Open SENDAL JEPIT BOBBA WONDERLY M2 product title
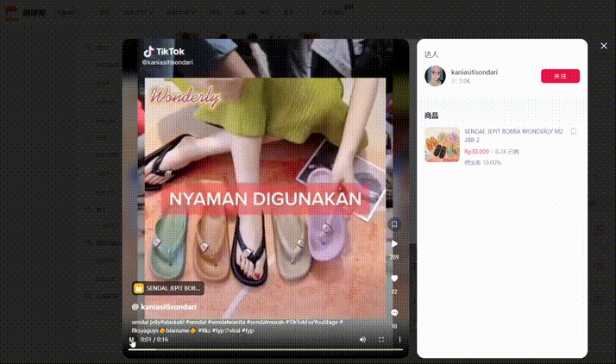 pyautogui.click(x=513, y=135)
